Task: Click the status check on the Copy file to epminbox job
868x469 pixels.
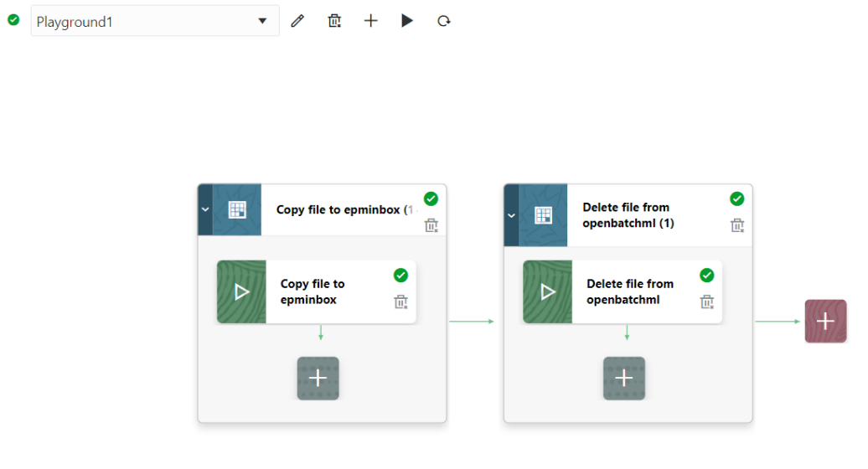Action: tap(400, 275)
